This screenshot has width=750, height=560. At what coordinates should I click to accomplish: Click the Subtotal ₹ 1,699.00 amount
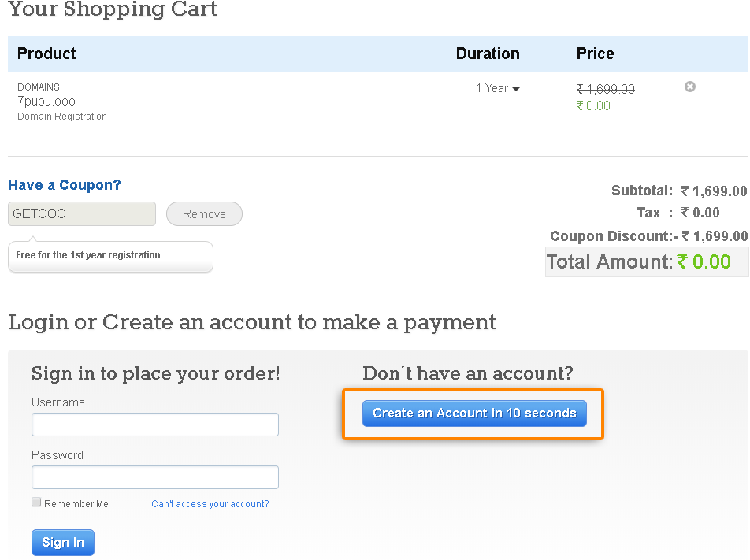tap(714, 191)
